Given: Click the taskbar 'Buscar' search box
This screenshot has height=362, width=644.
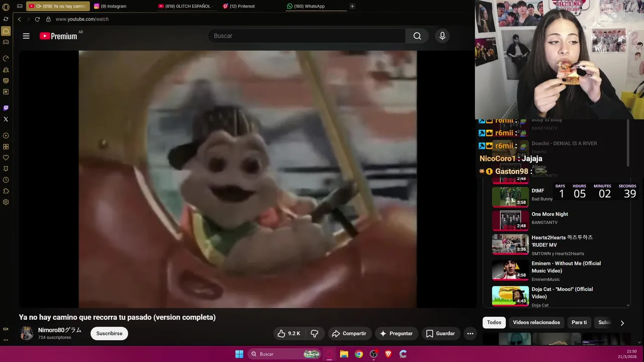Looking at the screenshot, I should pyautogui.click(x=285, y=354).
